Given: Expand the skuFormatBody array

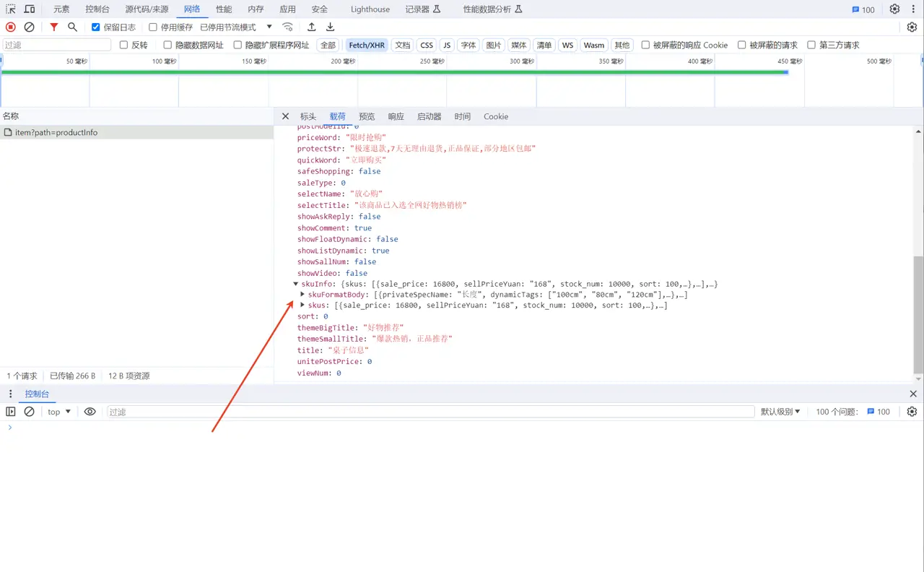Looking at the screenshot, I should pyautogui.click(x=303, y=295).
